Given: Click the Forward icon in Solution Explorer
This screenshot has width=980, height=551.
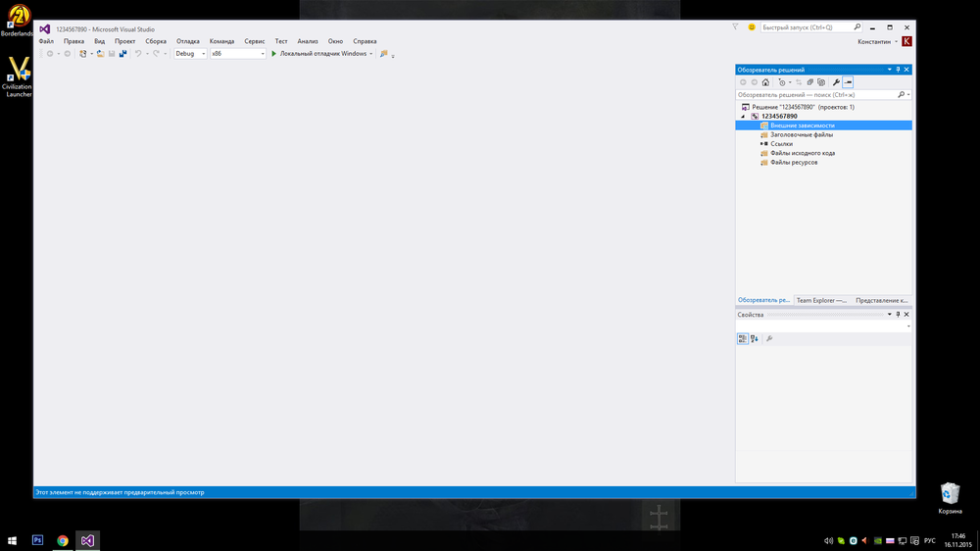Looking at the screenshot, I should coord(755,82).
